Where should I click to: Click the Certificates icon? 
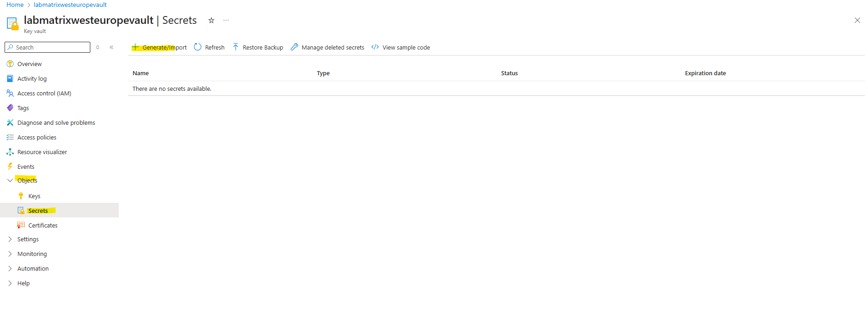(x=21, y=225)
